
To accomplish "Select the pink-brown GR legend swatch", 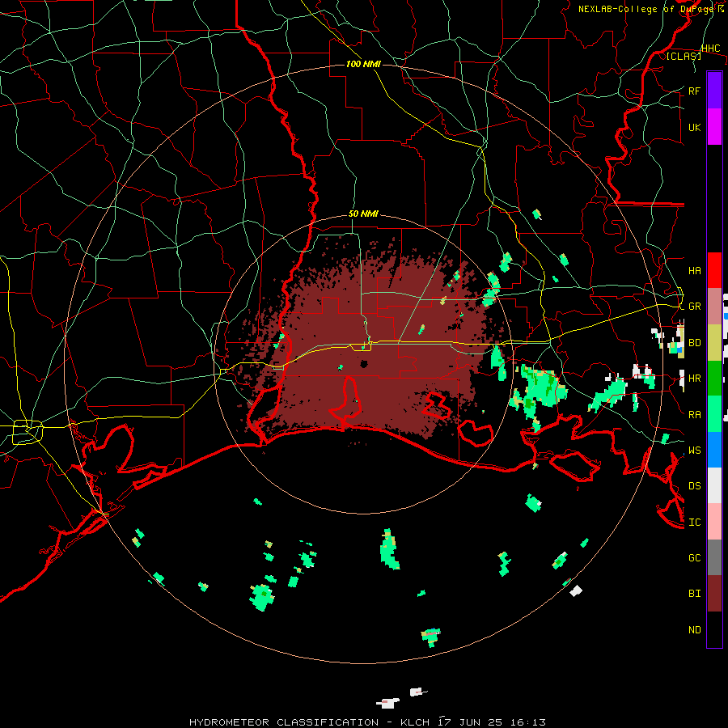I will [714, 306].
